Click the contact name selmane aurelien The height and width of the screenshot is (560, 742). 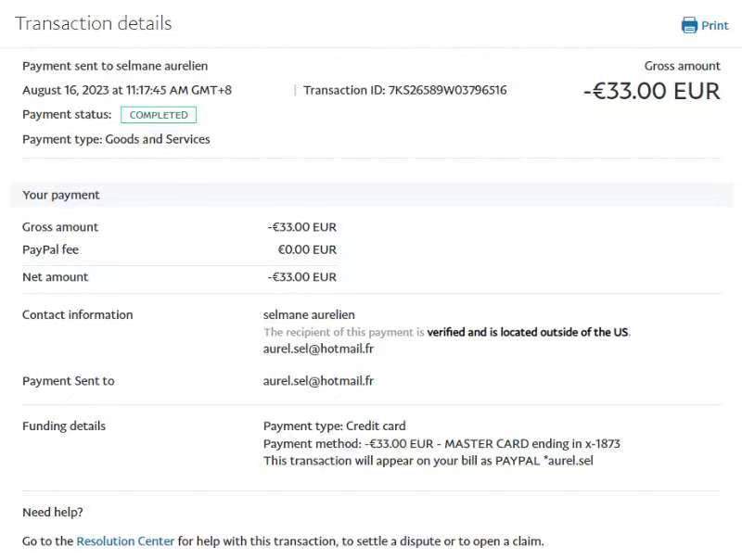309,314
